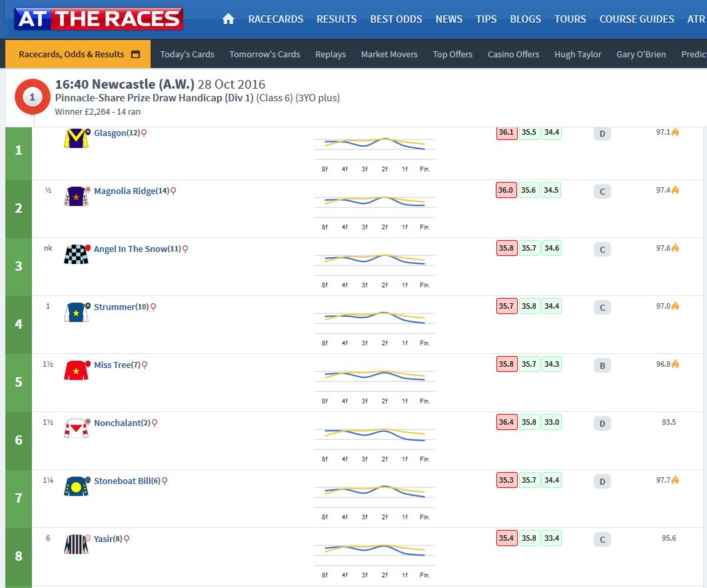Open Glasgon horse profile link
The image size is (707, 588).
(x=110, y=133)
